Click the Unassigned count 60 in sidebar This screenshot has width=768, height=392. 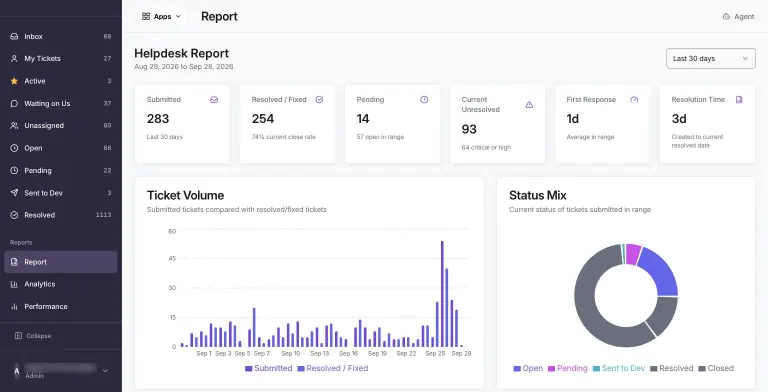(x=107, y=125)
